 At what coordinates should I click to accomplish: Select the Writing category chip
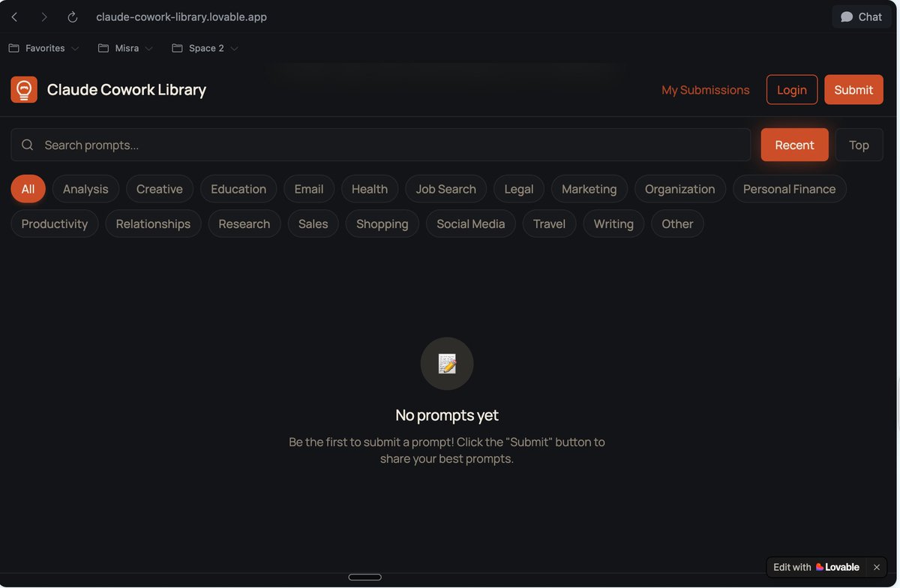[x=613, y=223]
